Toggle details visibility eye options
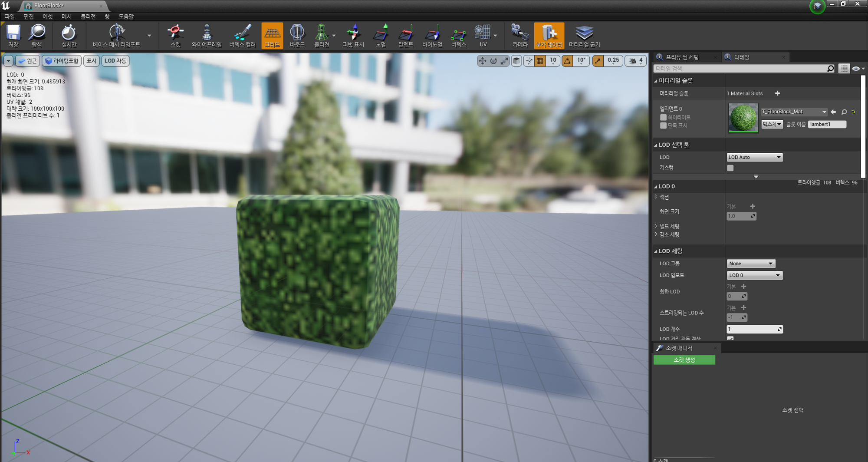The height and width of the screenshot is (462, 868). tap(858, 69)
